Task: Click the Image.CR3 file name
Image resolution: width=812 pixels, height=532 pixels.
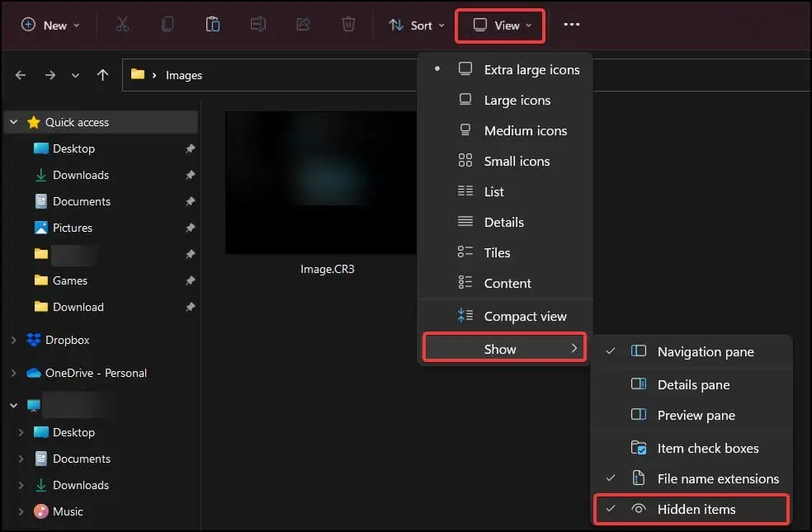Action: pyautogui.click(x=328, y=269)
